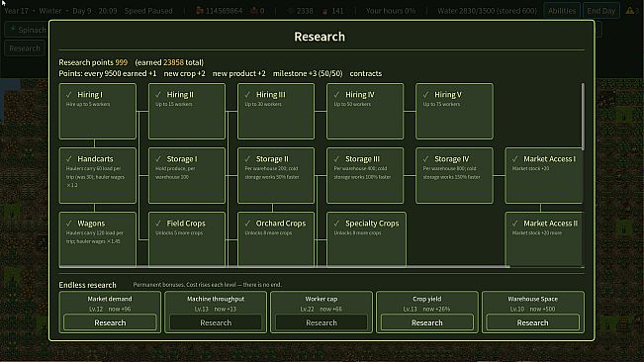Click the checkmark icon on Hiring I
The height and width of the screenshot is (362, 644).
(68, 95)
